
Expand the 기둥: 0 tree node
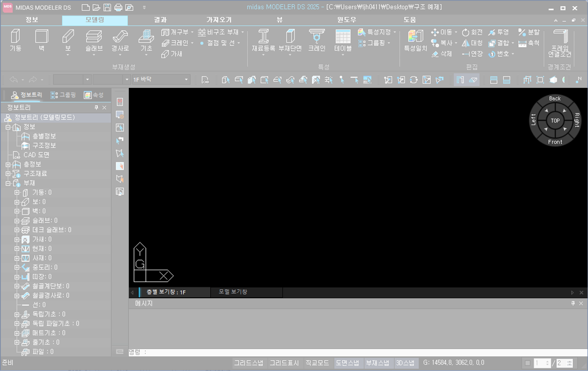point(17,193)
